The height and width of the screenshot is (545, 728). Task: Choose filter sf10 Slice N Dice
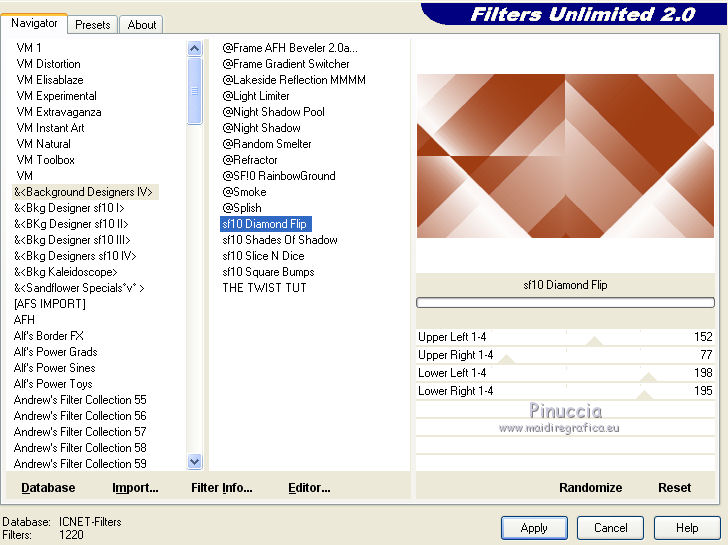263,256
